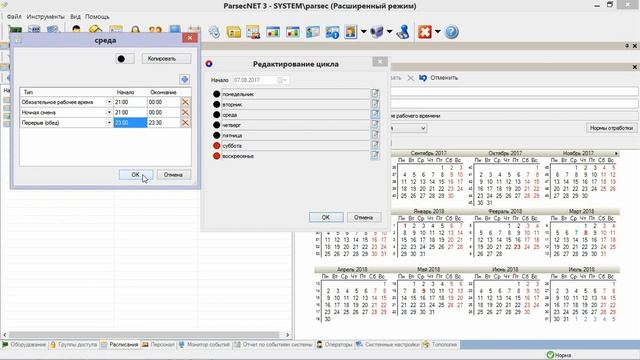Screen dimensions: 640x360
Task: Switch to the Монитор событий tab
Action: point(204,344)
